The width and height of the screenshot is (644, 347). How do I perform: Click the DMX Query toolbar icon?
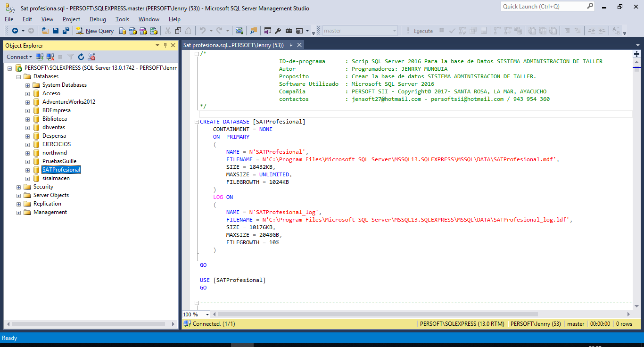[x=143, y=31]
